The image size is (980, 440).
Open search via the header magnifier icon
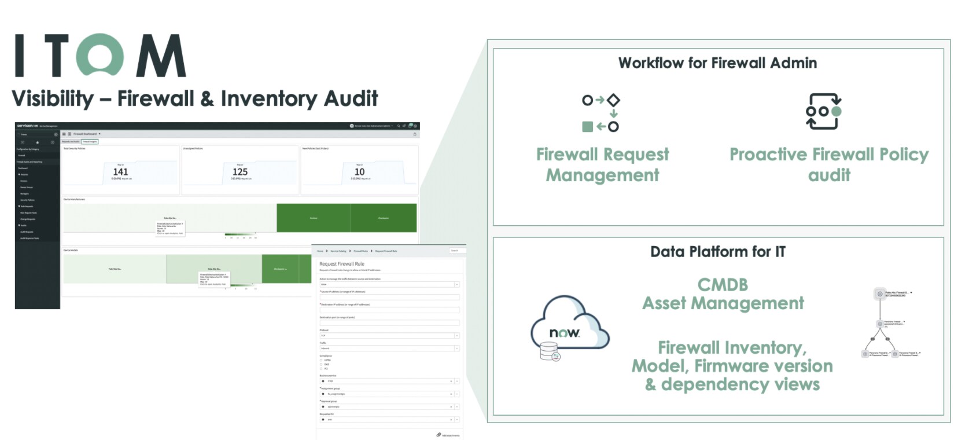(398, 126)
